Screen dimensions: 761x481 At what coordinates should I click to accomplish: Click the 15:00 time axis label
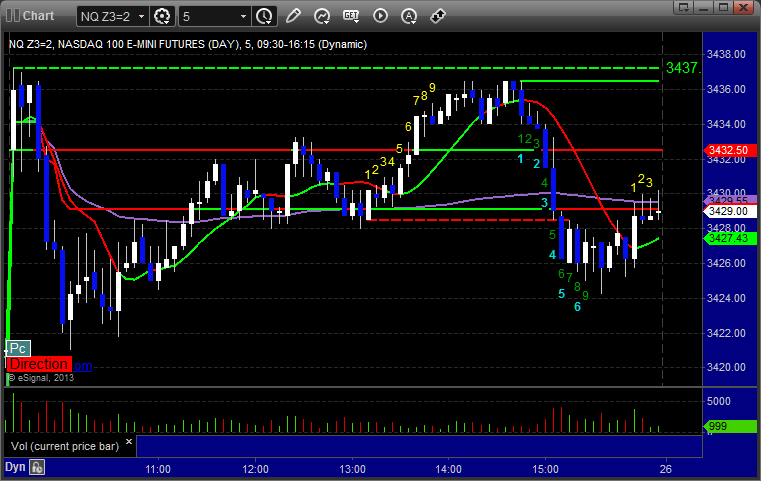coord(546,469)
